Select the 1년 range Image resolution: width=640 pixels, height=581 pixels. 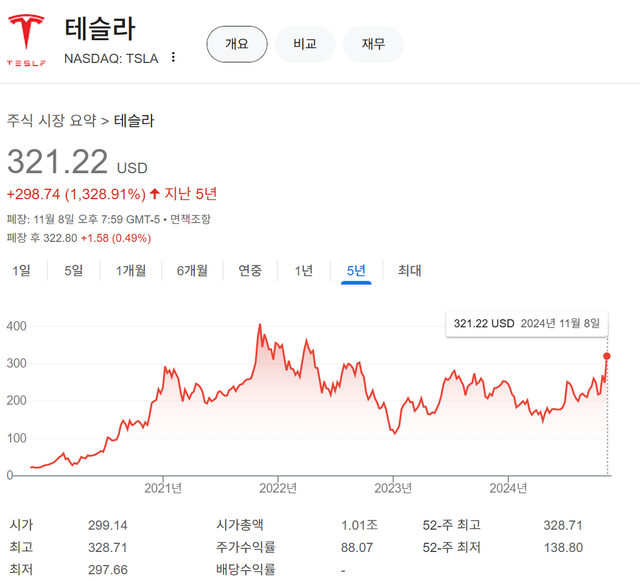click(304, 270)
